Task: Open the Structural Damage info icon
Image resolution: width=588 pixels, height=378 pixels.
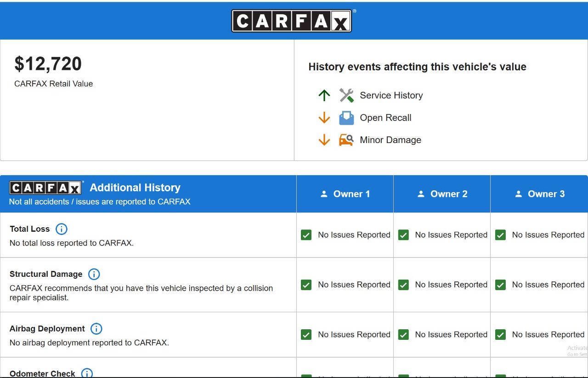Action: pos(94,274)
